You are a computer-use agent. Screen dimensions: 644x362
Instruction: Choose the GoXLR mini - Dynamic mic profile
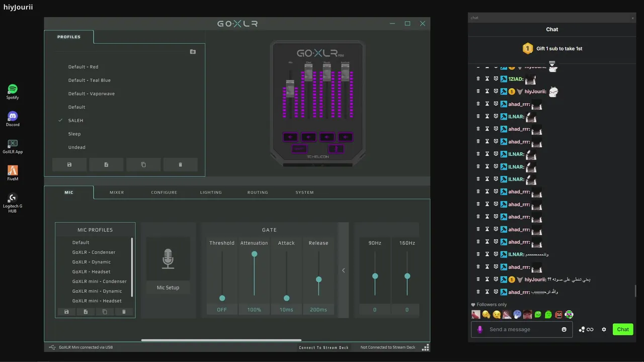[97, 291]
